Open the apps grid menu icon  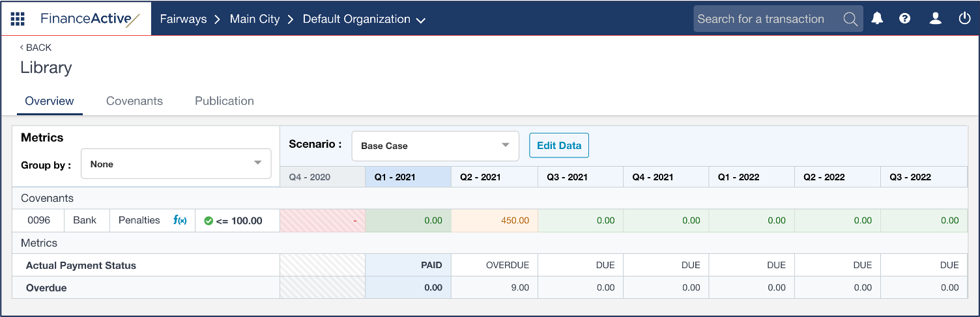[x=18, y=19]
